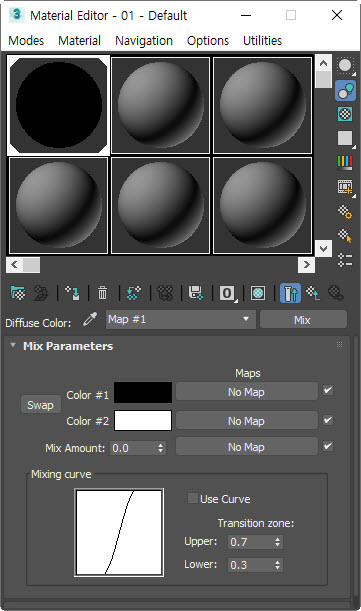Click sample slots scroll down arrow
Screen dimensions: 361x611
click(323, 248)
